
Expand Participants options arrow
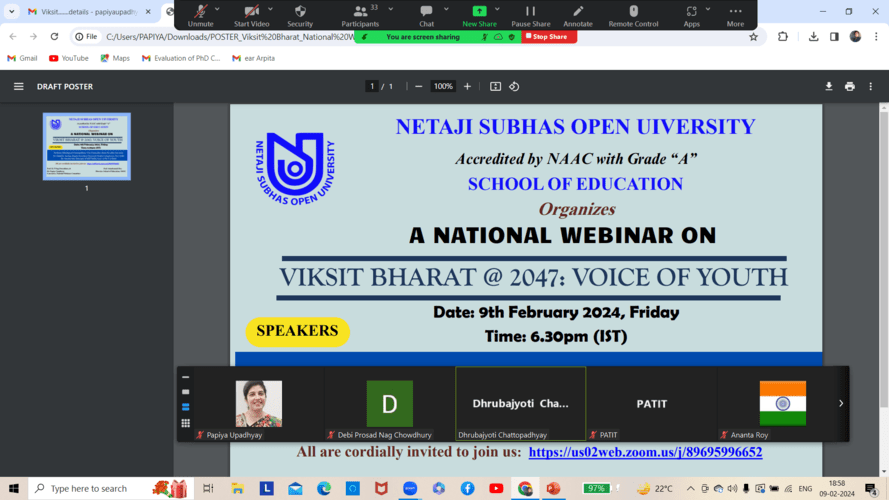coord(391,9)
